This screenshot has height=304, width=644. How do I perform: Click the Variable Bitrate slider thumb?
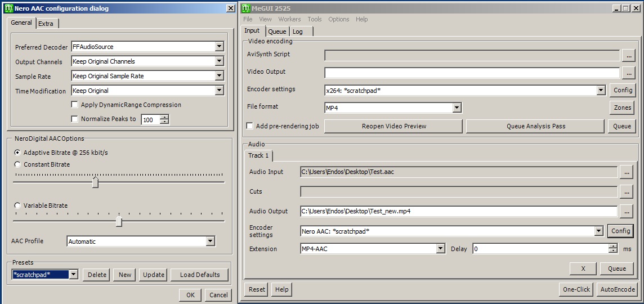pyautogui.click(x=119, y=221)
